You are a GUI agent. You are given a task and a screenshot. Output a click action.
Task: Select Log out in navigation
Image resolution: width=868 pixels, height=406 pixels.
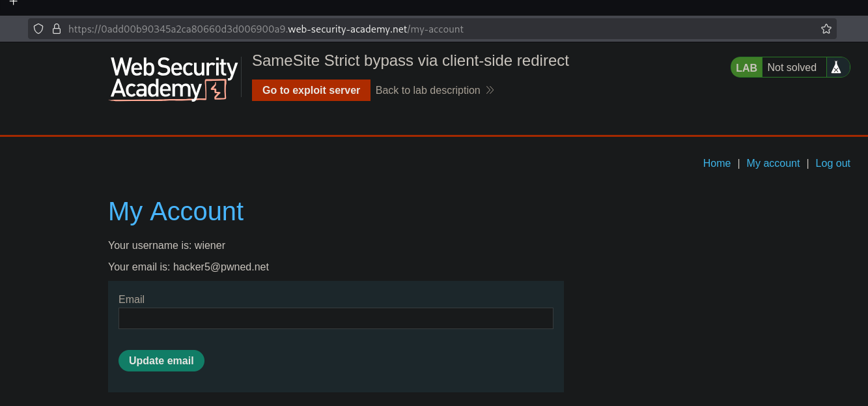pos(833,163)
